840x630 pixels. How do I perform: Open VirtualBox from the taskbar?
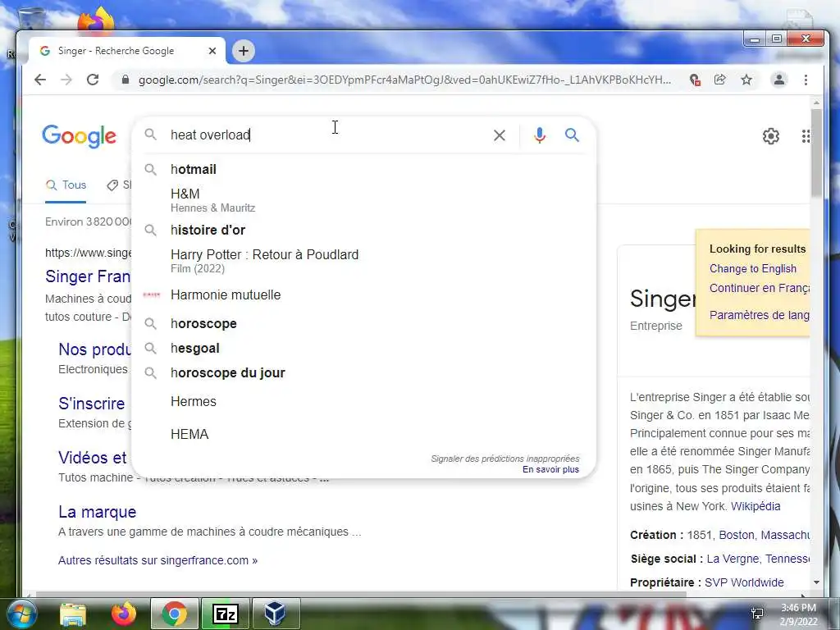pos(276,614)
